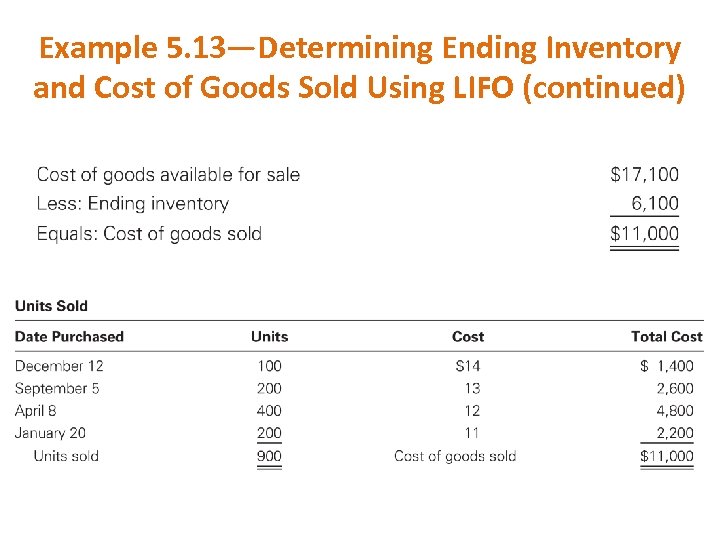The height and width of the screenshot is (540, 720).
Task: Click the "Units" column header
Action: [x=269, y=337]
